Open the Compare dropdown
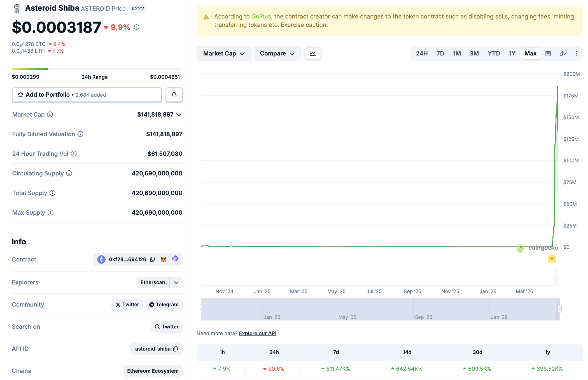588x380 pixels. [x=277, y=54]
